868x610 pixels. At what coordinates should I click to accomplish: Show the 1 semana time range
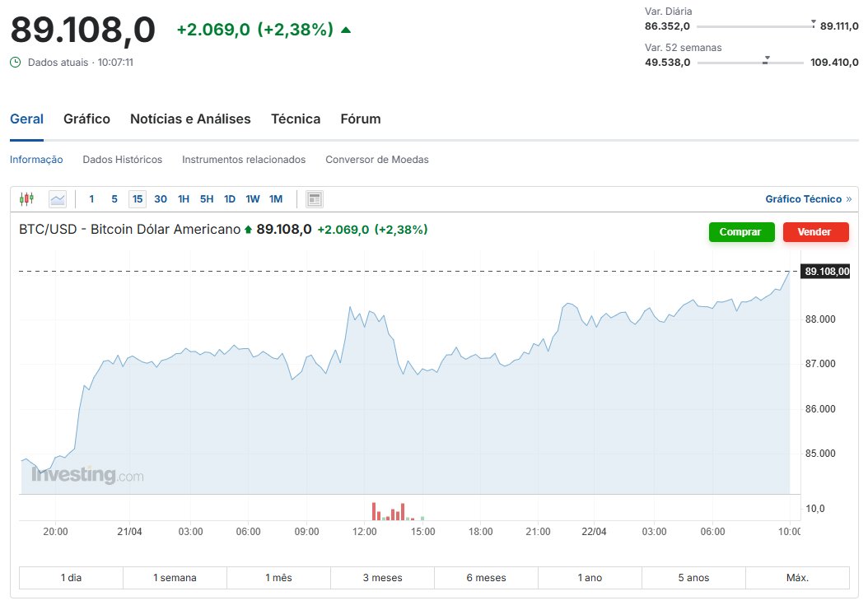(x=175, y=577)
